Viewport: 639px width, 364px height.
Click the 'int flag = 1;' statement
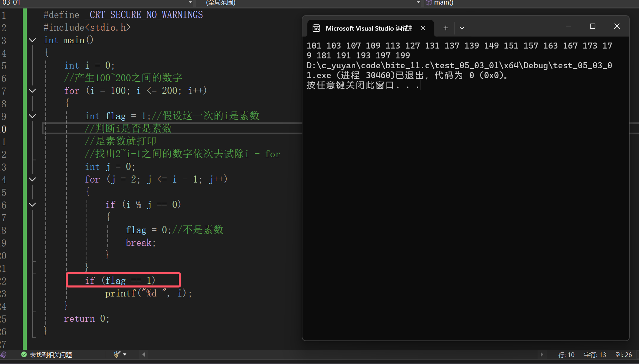(118, 116)
